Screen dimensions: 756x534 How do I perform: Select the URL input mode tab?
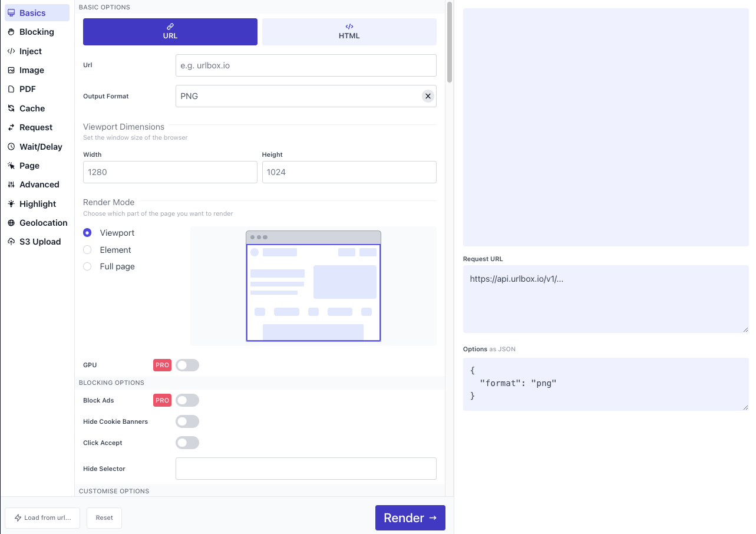pos(170,32)
